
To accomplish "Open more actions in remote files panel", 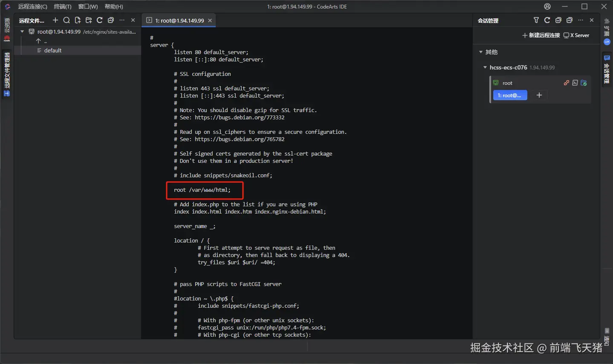I will tap(122, 20).
